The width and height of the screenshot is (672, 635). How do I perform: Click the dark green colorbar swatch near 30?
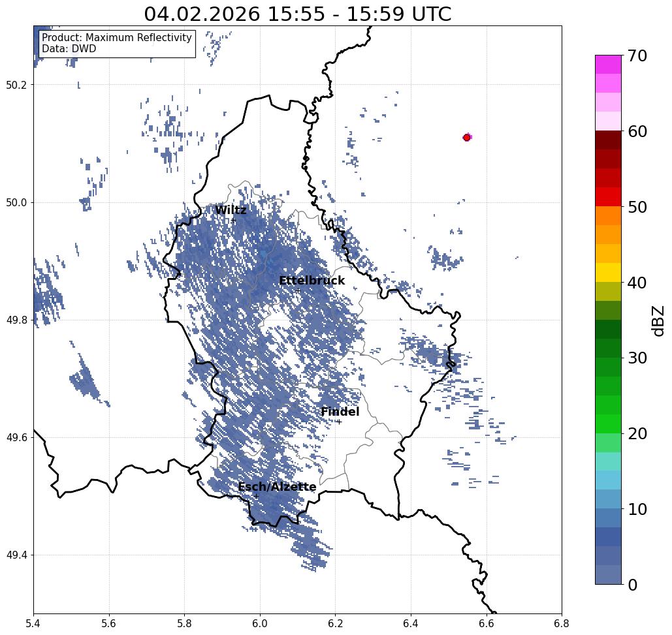click(x=608, y=348)
